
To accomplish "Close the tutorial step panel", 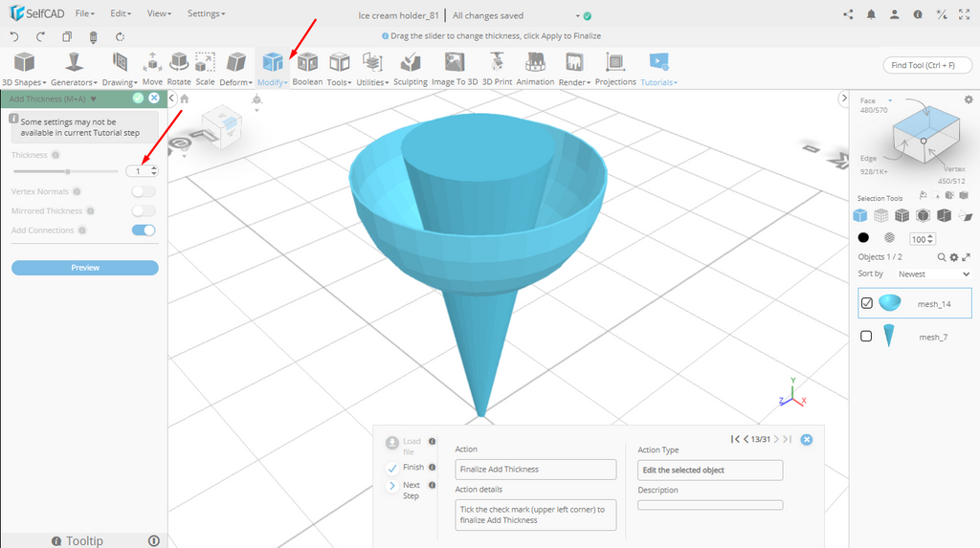I will [x=807, y=439].
